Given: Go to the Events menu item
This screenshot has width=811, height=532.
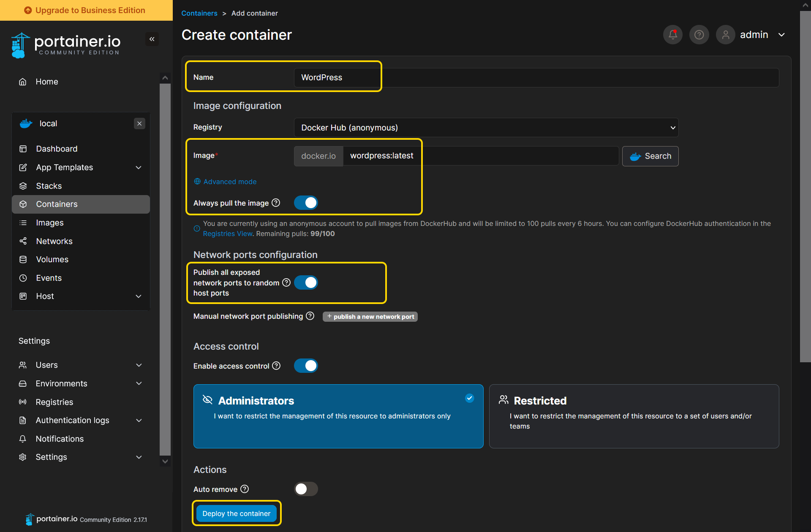Looking at the screenshot, I should point(81,278).
